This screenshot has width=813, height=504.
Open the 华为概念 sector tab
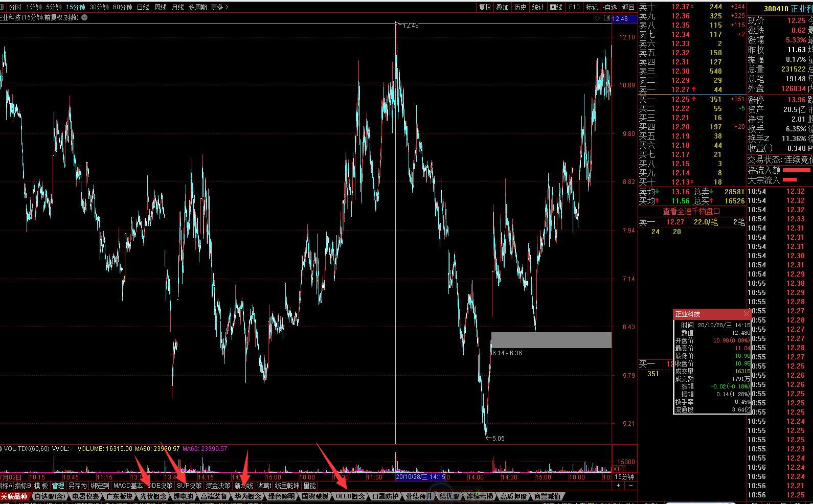coord(247,496)
